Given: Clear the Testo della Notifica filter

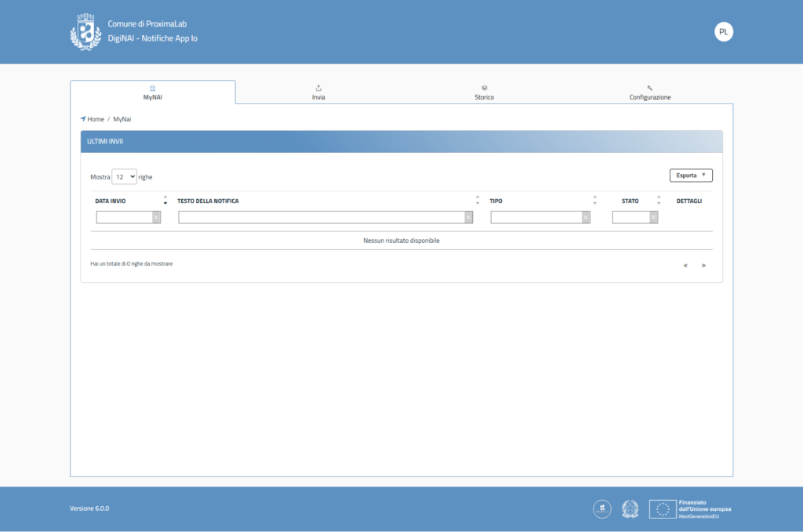Looking at the screenshot, I should tap(468, 218).
